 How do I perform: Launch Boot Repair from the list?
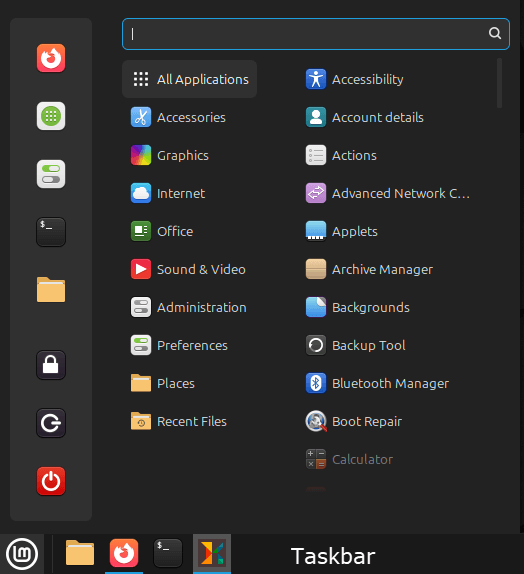click(x=354, y=421)
